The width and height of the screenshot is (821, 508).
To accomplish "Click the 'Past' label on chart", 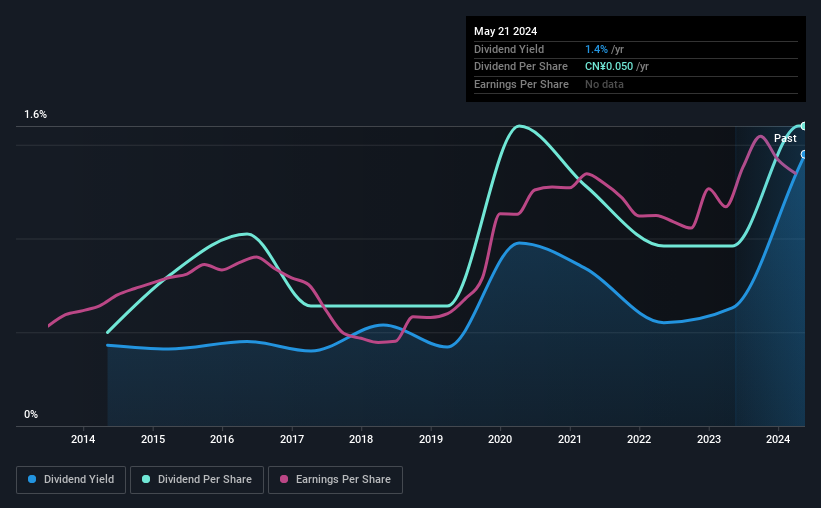I will (x=785, y=138).
